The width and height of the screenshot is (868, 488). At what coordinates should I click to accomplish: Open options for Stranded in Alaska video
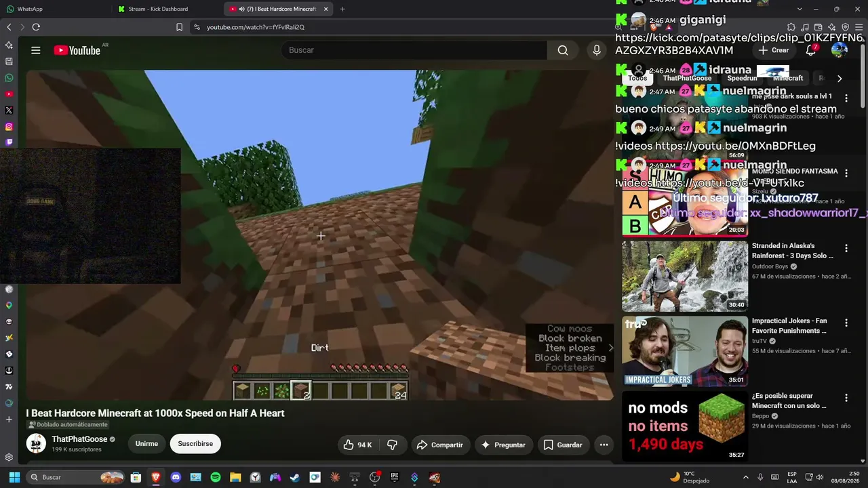pos(846,248)
